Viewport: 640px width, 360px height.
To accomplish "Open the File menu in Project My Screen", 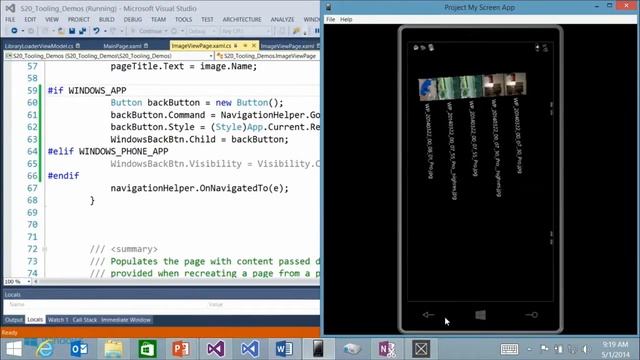I will pos(331,19).
